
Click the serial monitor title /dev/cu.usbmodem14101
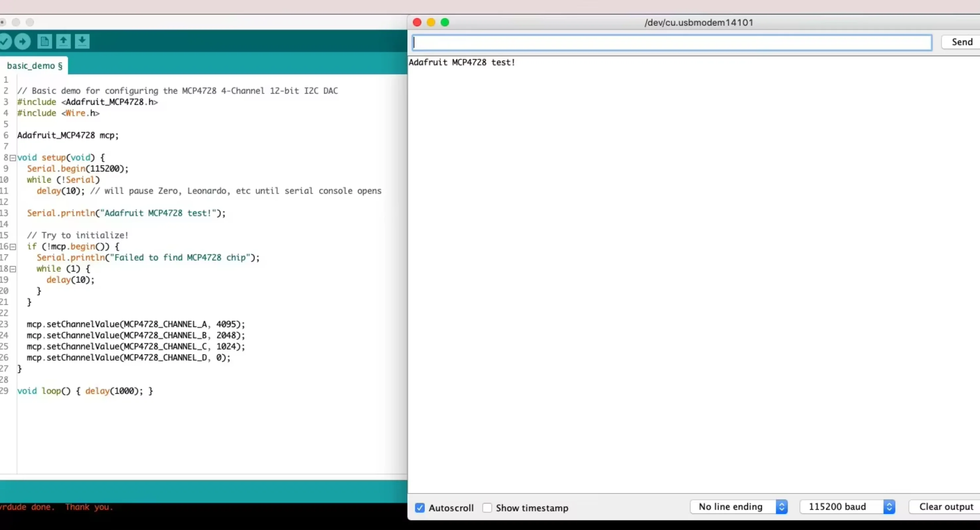(698, 23)
